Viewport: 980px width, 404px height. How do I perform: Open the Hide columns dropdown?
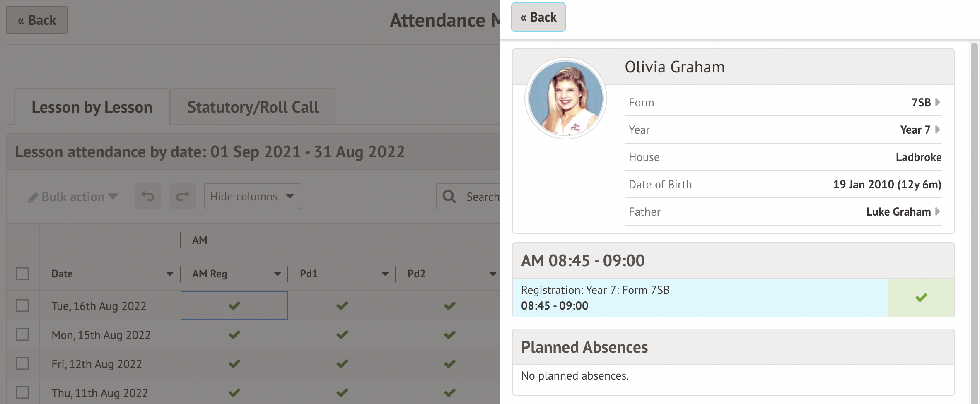coord(253,196)
